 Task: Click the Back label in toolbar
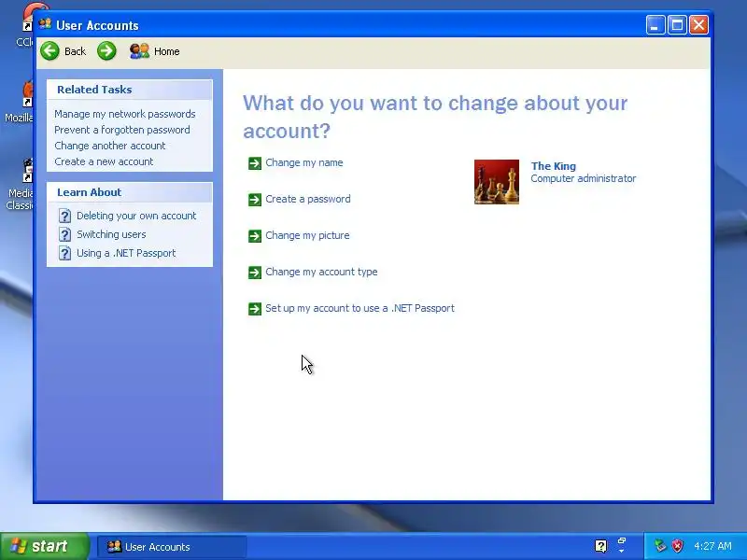[76, 51]
